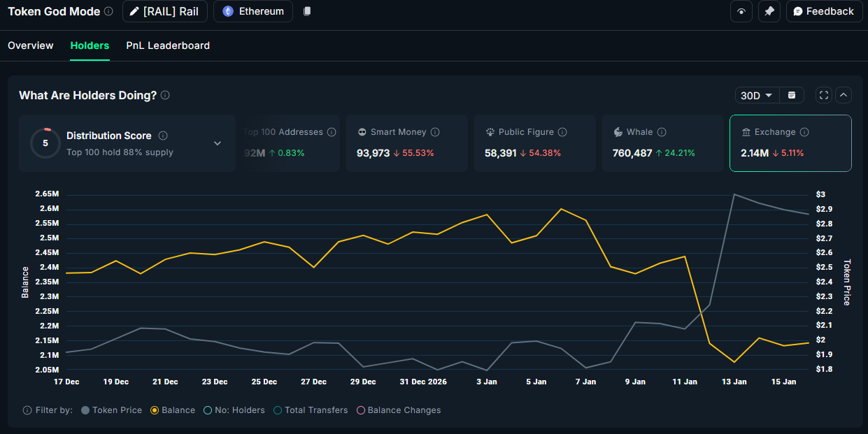
Task: Expand the Distribution Score chevron
Action: [218, 143]
